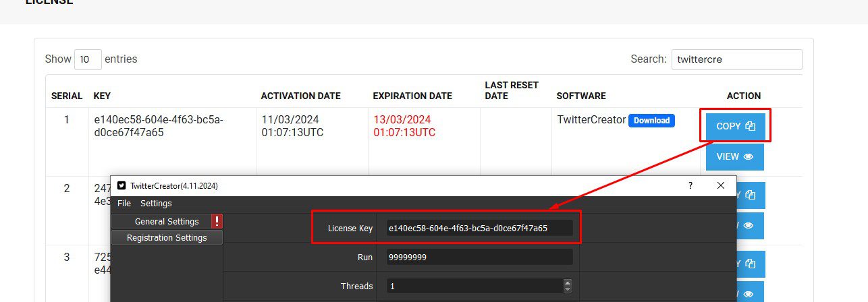The width and height of the screenshot is (868, 302).
Task: Sort by the ACTIVATION DATE column header
Action: pos(301,96)
